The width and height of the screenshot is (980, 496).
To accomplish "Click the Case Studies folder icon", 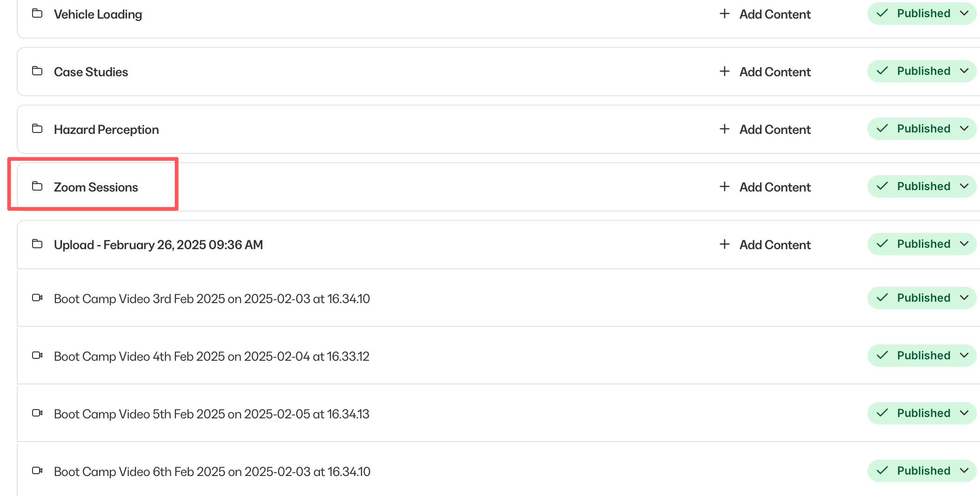I will click(x=37, y=71).
